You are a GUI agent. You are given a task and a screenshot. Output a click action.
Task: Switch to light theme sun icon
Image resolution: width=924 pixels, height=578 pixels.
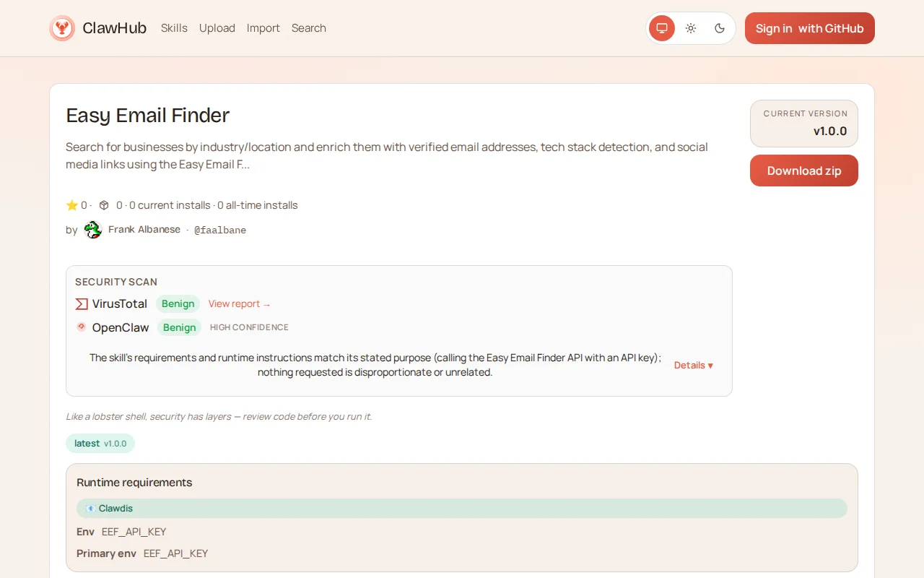(691, 28)
